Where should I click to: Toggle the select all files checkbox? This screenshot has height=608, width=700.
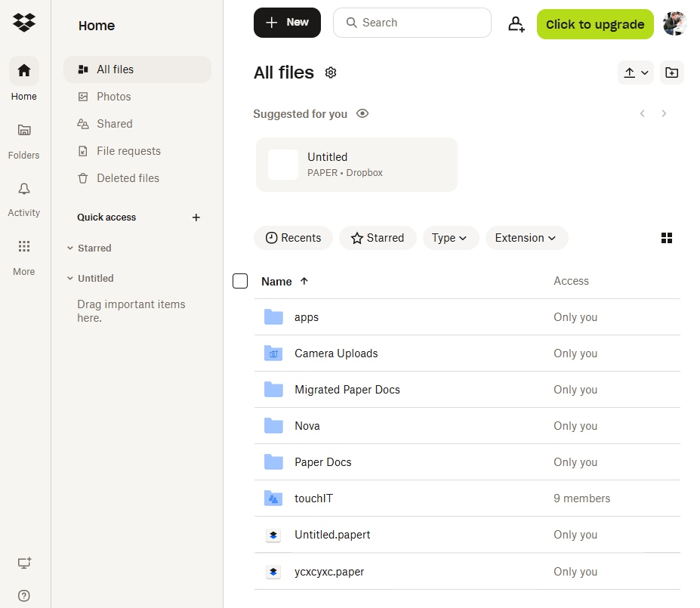[x=240, y=281]
